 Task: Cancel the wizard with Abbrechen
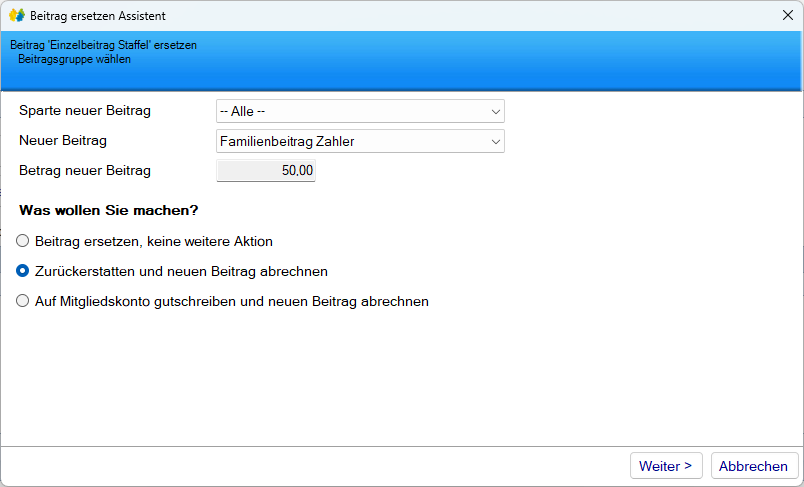[754, 466]
